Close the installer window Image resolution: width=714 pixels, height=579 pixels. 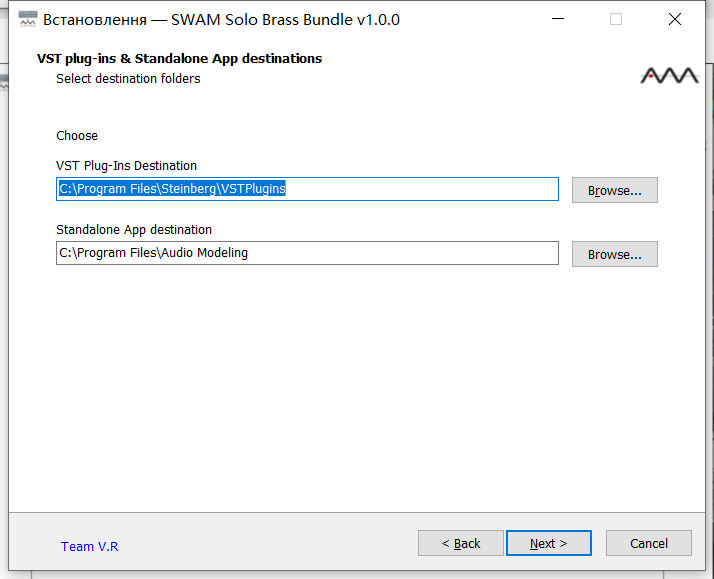click(675, 19)
